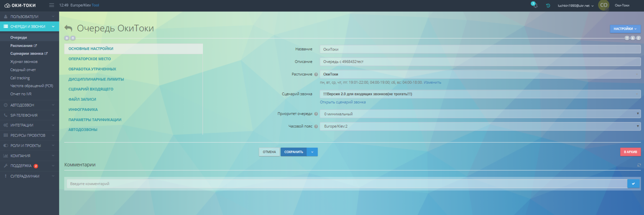
Task: Click the small T badge under Настройки
Action: coord(627,38)
